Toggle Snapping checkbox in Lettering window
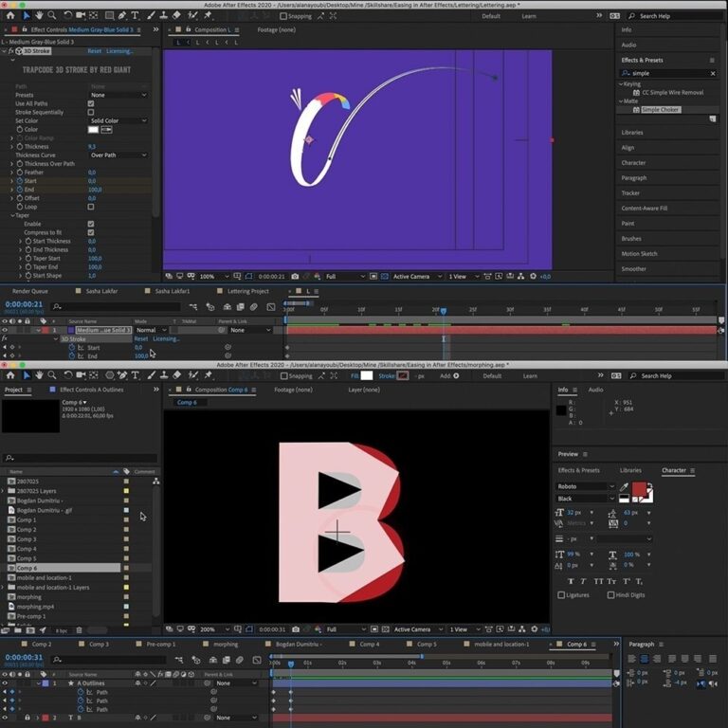 pyautogui.click(x=283, y=16)
